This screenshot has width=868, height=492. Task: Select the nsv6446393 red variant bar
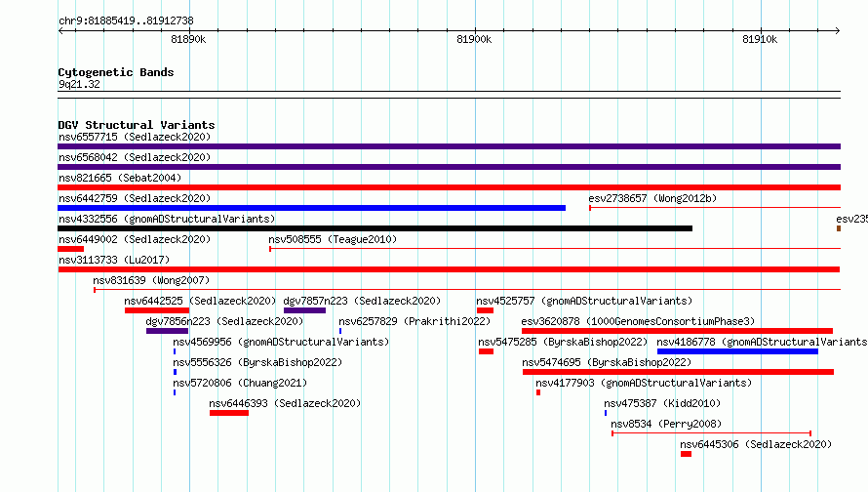tap(229, 413)
